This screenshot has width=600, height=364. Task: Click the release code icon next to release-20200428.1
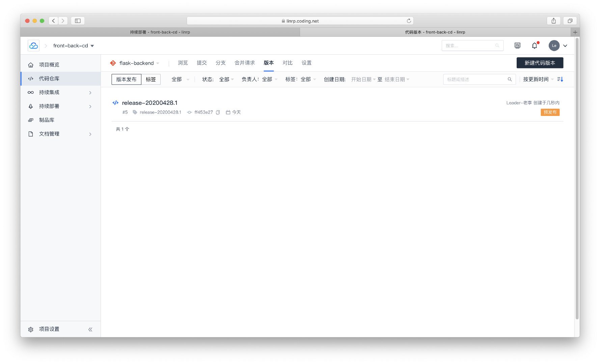[115, 103]
